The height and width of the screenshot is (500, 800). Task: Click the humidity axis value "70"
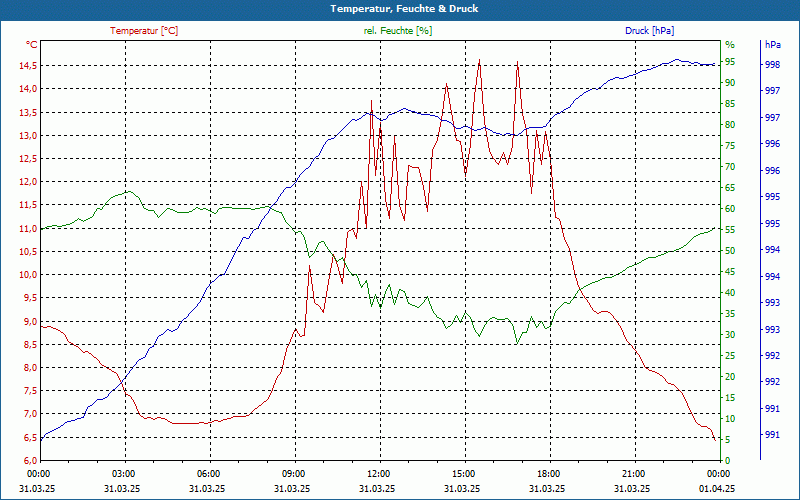730,167
